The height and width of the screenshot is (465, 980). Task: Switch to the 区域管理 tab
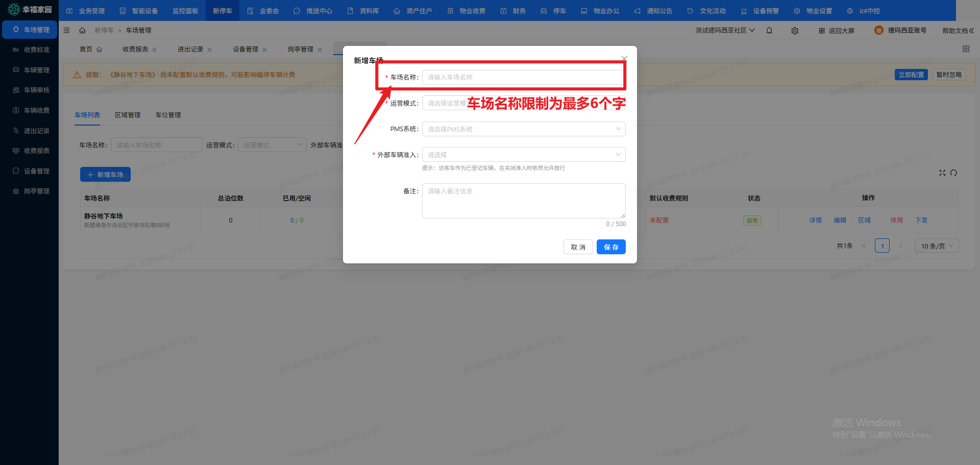click(128, 115)
